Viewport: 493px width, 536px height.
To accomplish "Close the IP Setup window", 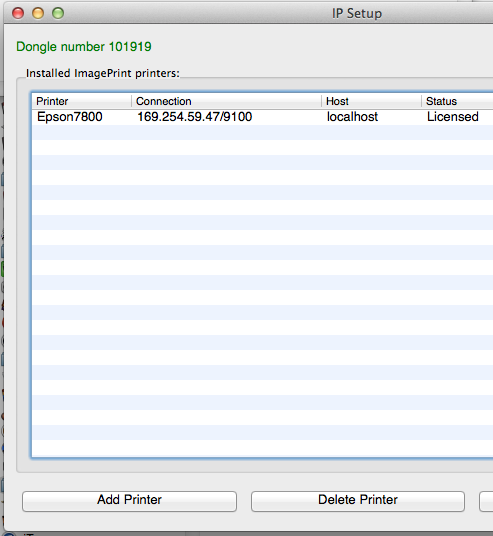I will (x=18, y=13).
